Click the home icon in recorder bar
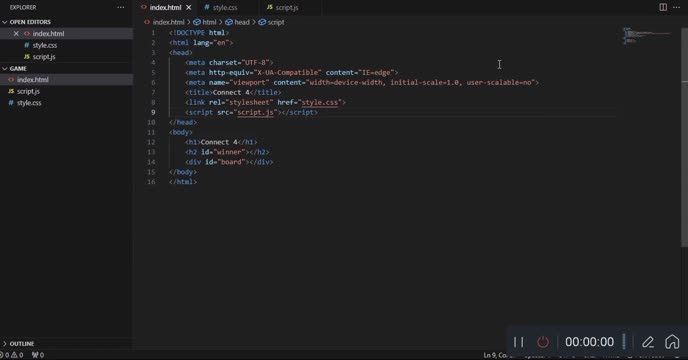688x360 pixels. pos(672,342)
